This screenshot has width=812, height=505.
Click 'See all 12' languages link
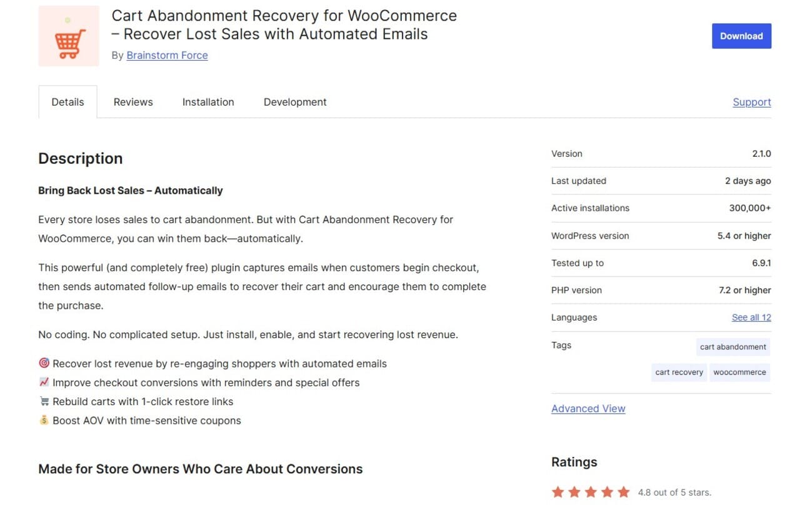click(751, 317)
